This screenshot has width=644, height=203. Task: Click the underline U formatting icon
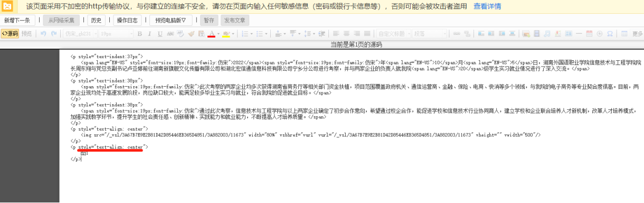tap(160, 34)
